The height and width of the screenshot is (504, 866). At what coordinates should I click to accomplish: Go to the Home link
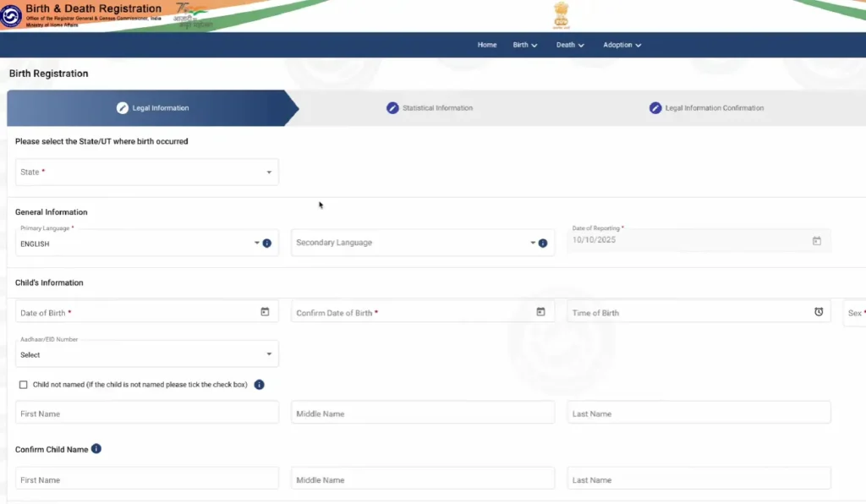click(487, 45)
